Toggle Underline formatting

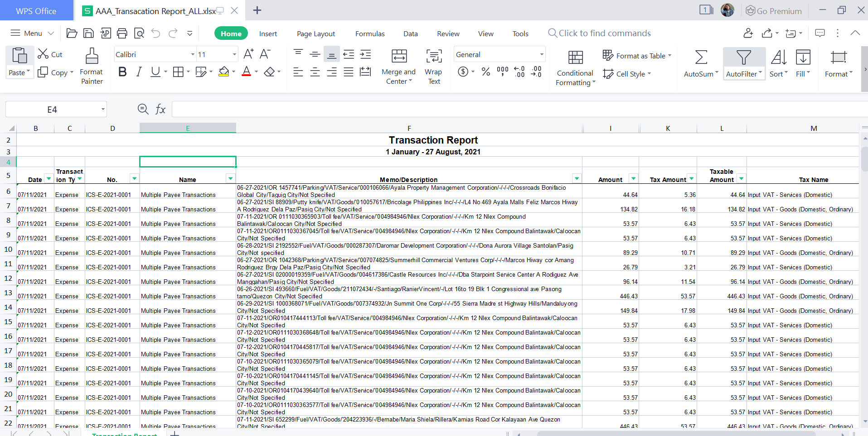(155, 72)
